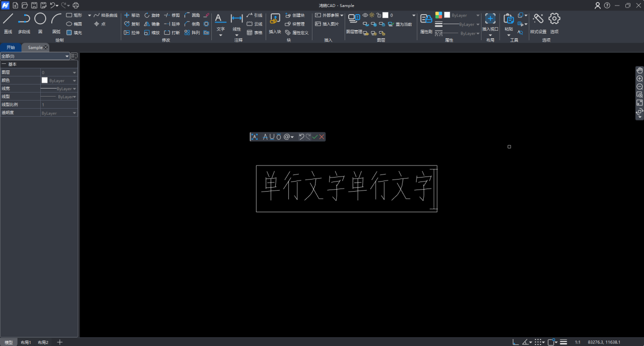Viewport: 644px width, 346px height.
Task: Toggle underline in text editing toolbar
Action: [x=272, y=137]
